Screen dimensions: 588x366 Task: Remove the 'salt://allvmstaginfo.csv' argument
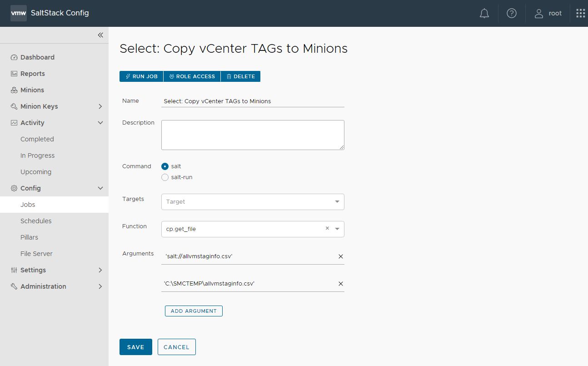tap(341, 256)
